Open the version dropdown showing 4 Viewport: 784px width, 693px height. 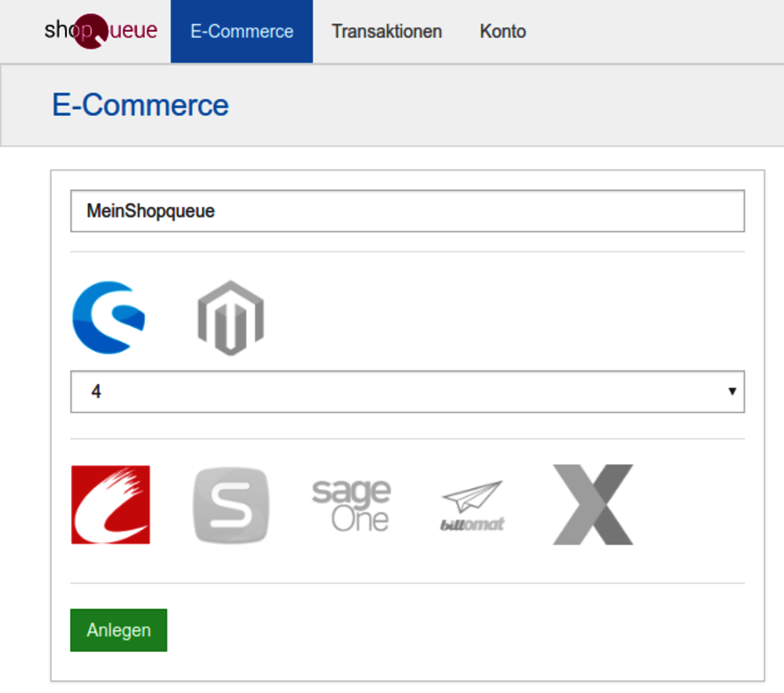pos(407,392)
